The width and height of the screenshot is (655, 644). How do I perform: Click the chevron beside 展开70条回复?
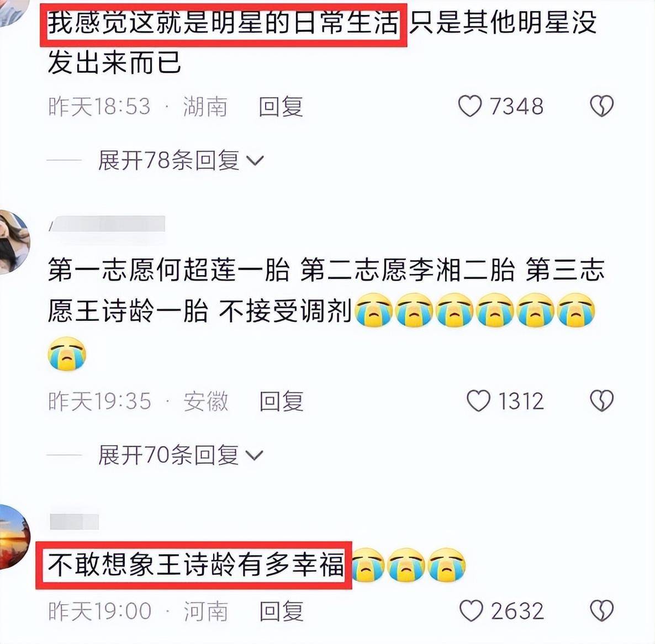coord(255,455)
